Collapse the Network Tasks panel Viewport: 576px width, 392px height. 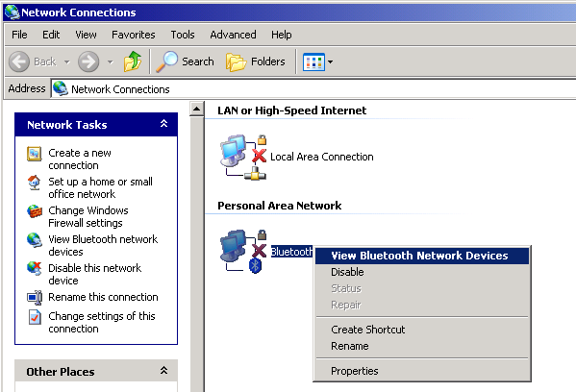163,124
